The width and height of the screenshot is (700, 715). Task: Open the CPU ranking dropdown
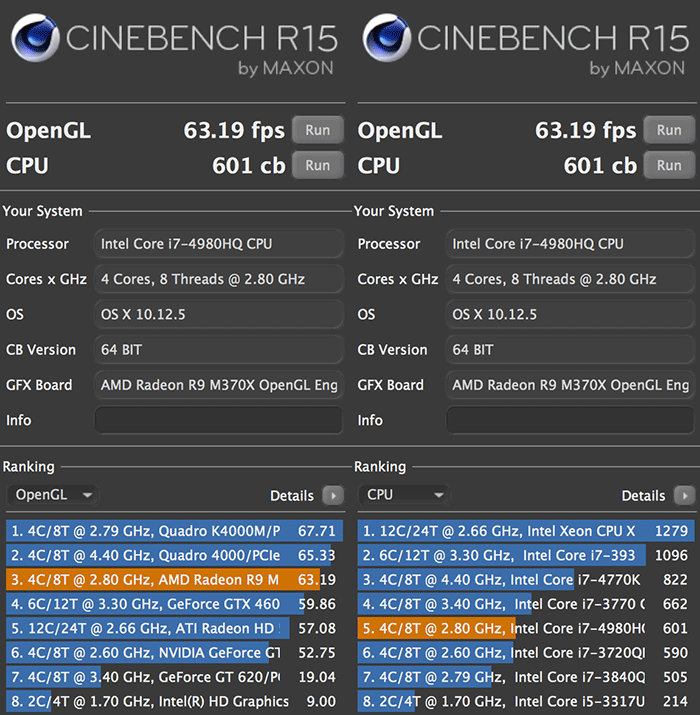click(x=404, y=495)
